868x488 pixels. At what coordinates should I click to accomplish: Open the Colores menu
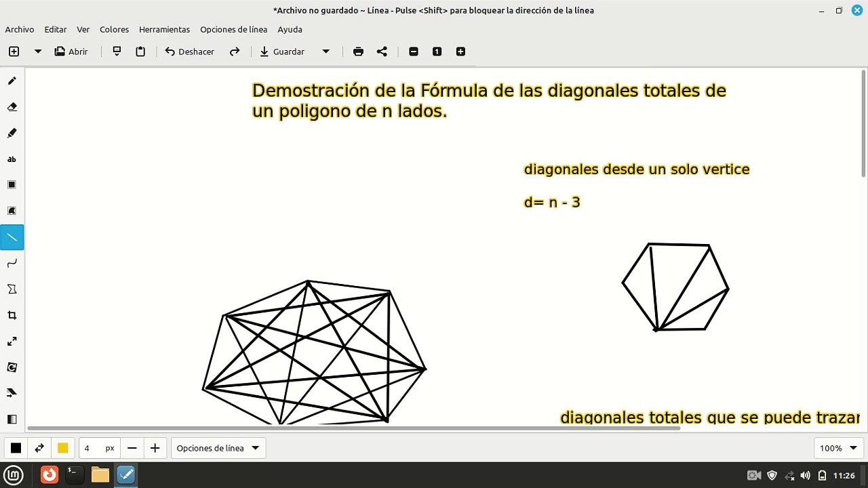115,29
